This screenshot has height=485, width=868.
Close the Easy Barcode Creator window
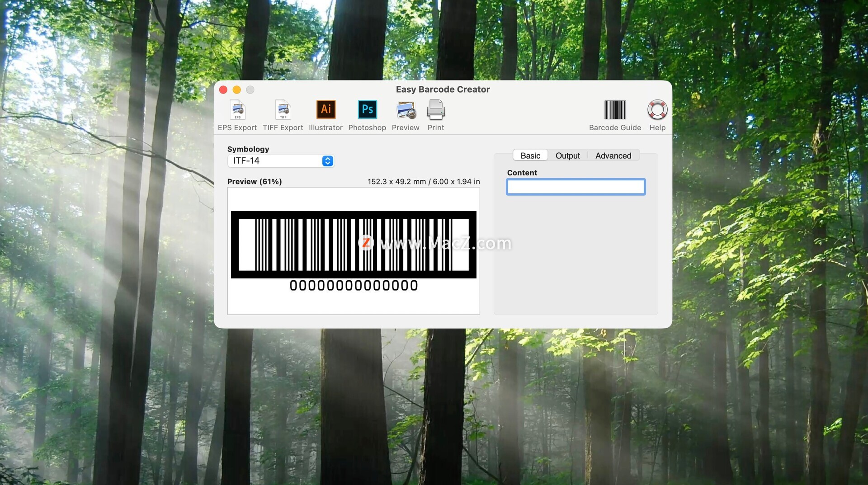(x=223, y=90)
